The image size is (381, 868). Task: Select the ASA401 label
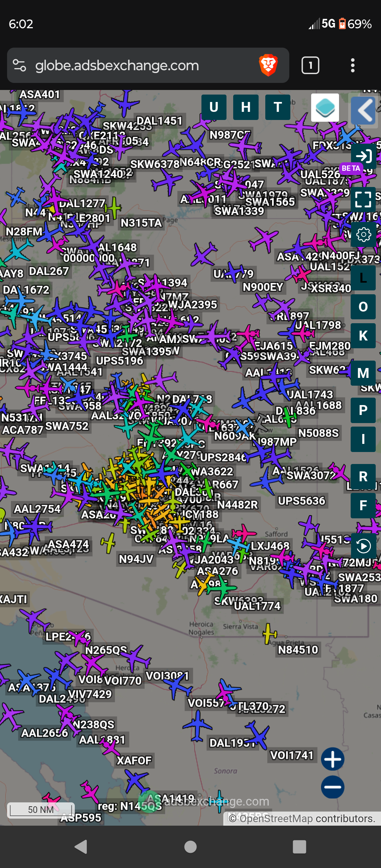point(40,95)
